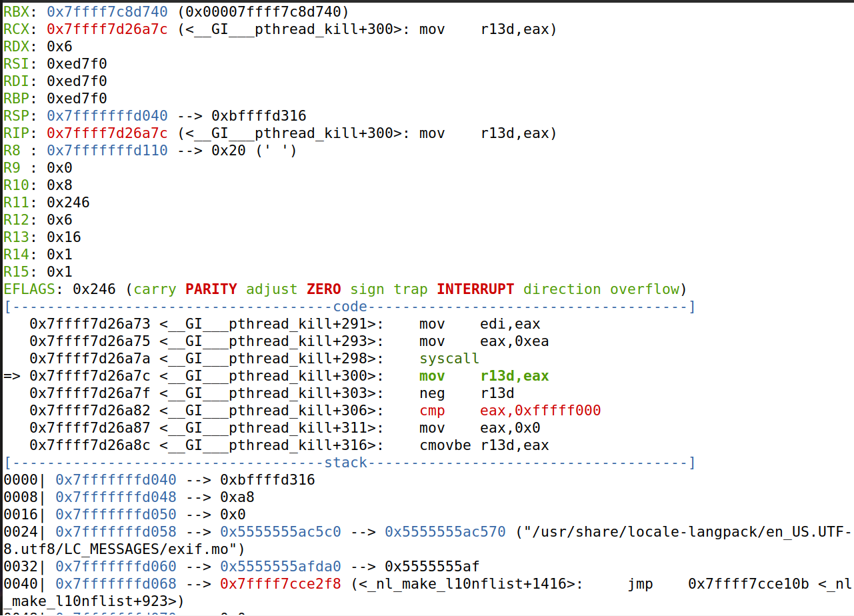This screenshot has height=616, width=854.
Task: Click the R9 value 0x0
Action: pyautogui.click(x=60, y=168)
